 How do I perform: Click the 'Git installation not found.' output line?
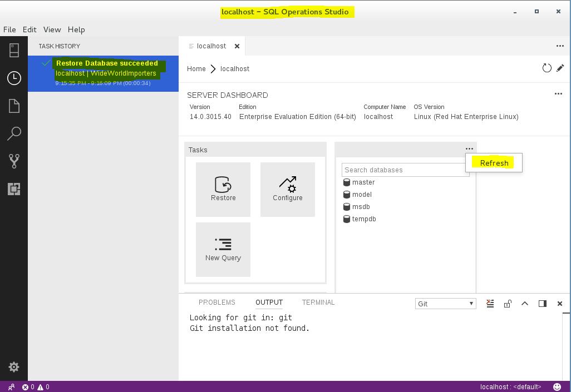[x=249, y=328]
